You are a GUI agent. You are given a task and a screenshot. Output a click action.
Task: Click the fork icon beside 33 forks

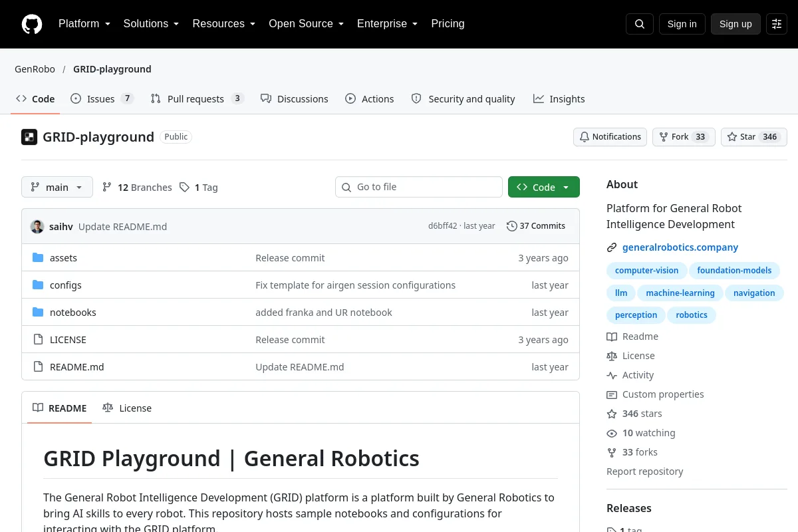tap(612, 452)
